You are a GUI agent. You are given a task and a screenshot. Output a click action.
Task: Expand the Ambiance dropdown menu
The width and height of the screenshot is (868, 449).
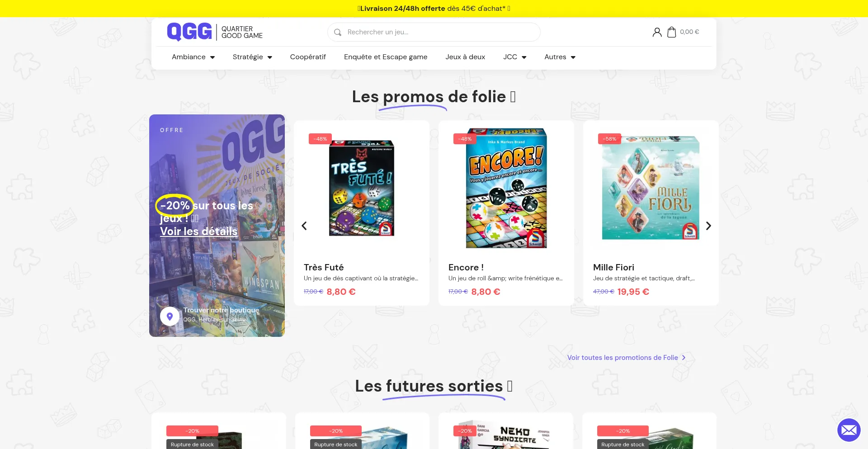[193, 57]
